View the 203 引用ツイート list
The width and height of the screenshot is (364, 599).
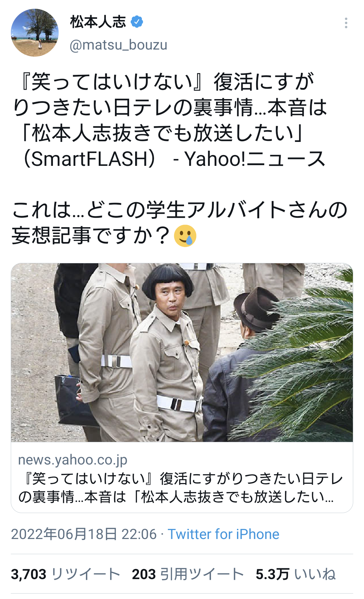(x=188, y=574)
